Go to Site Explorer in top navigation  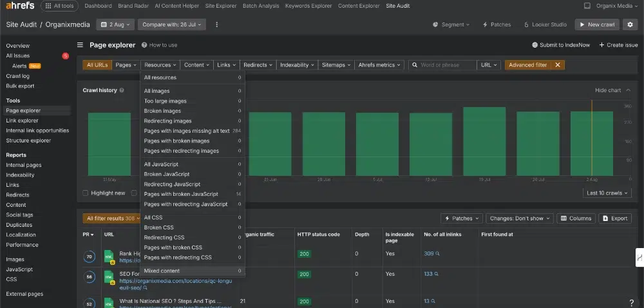click(220, 6)
